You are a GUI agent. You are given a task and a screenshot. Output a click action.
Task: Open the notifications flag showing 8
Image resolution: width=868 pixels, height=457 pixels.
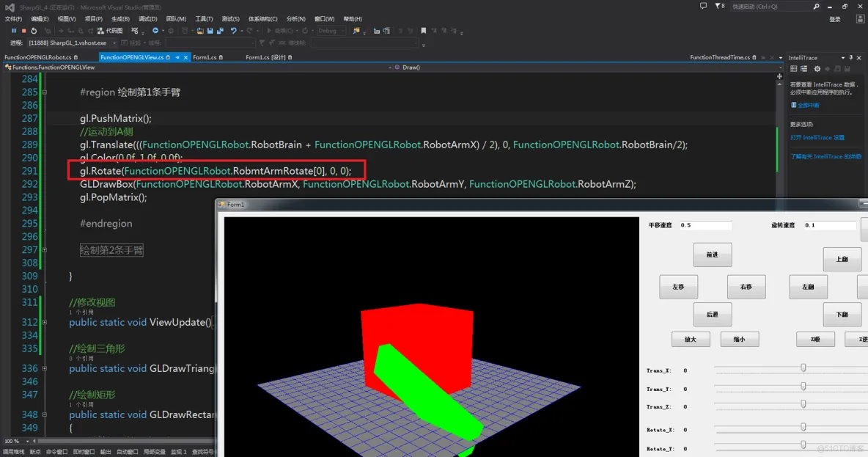pyautogui.click(x=720, y=6)
